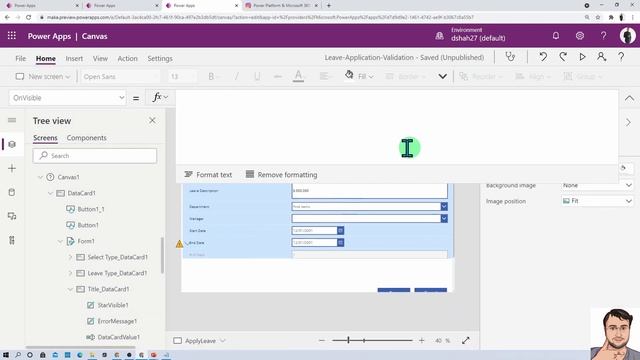
Task: Open the Open Sans font dropdown
Action: point(121,76)
